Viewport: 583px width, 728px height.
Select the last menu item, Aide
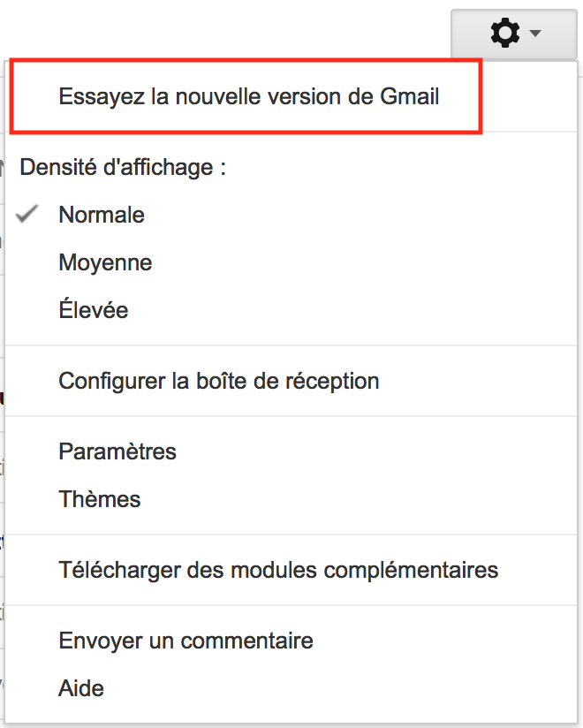81,687
